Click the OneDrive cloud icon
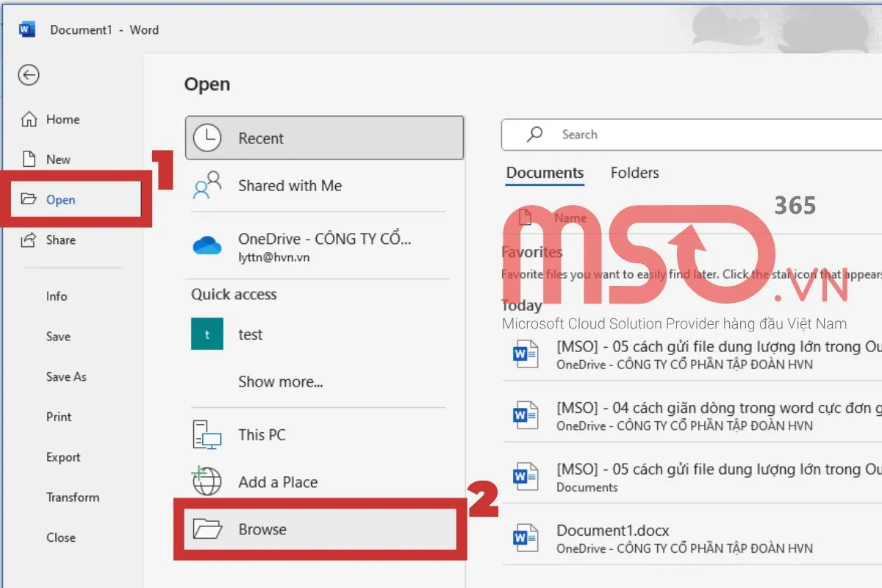 click(x=207, y=245)
